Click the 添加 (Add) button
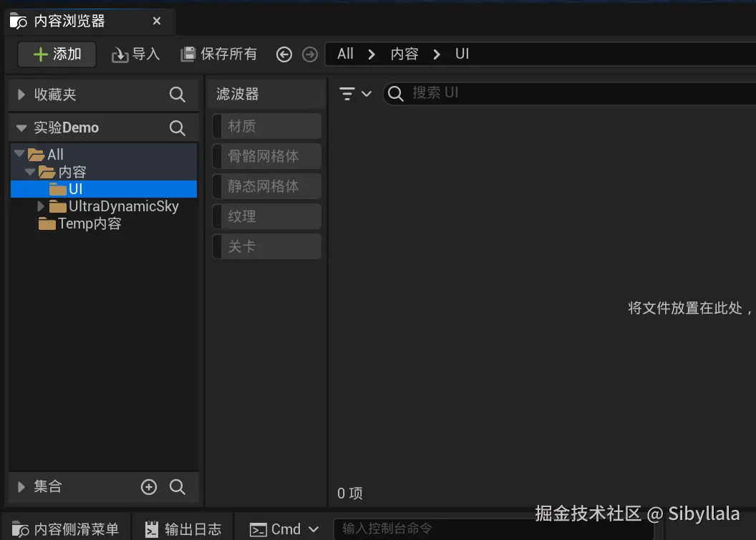The image size is (756, 540). click(x=57, y=54)
